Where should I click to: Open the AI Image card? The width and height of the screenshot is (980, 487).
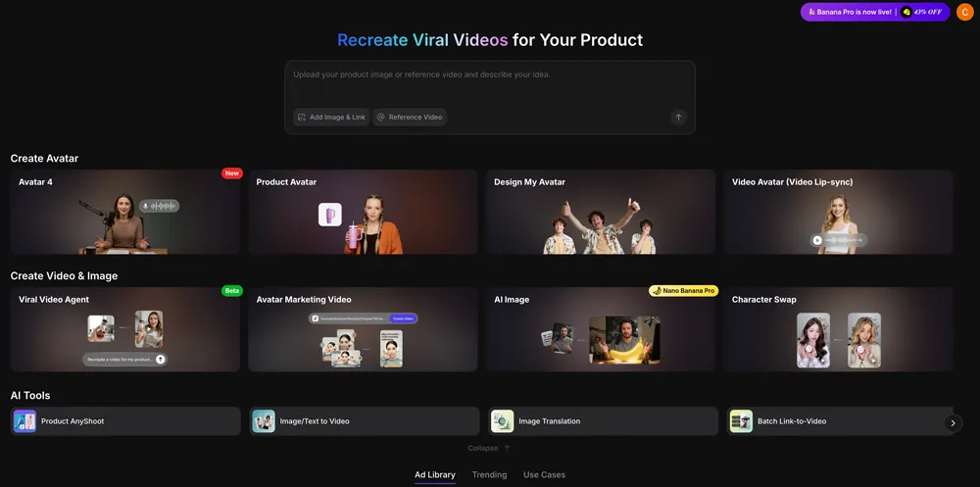[x=602, y=329]
